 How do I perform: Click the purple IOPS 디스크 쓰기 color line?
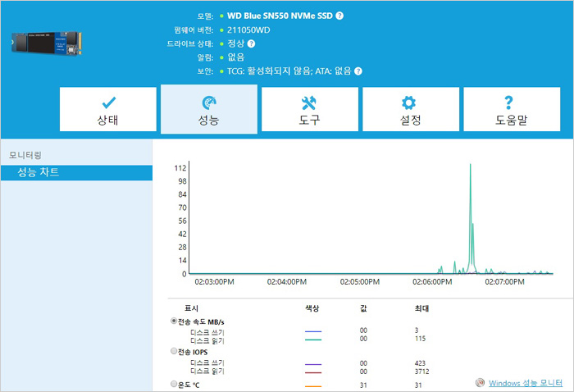click(x=313, y=364)
